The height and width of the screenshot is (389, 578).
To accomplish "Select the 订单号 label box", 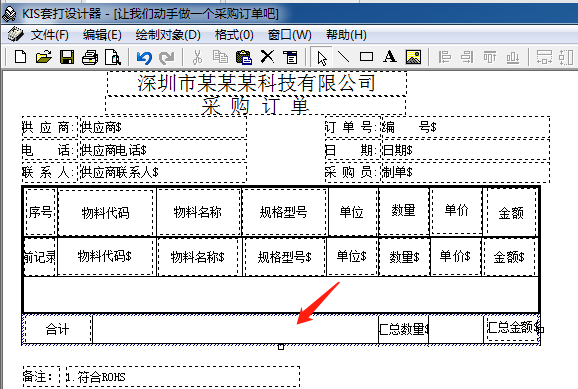I will click(352, 127).
